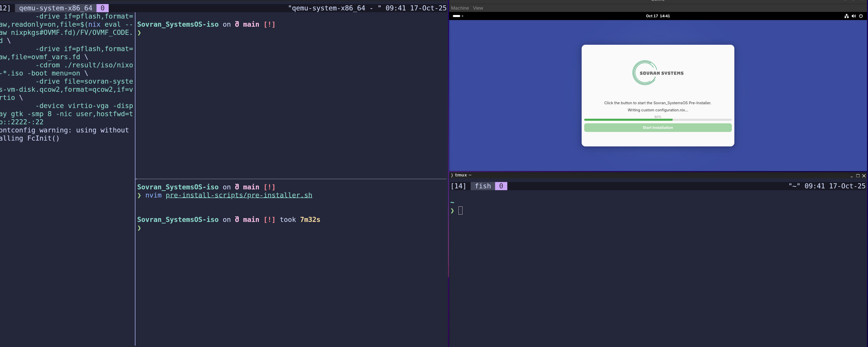
Task: Click the 60% installation progress bar
Action: click(x=657, y=119)
